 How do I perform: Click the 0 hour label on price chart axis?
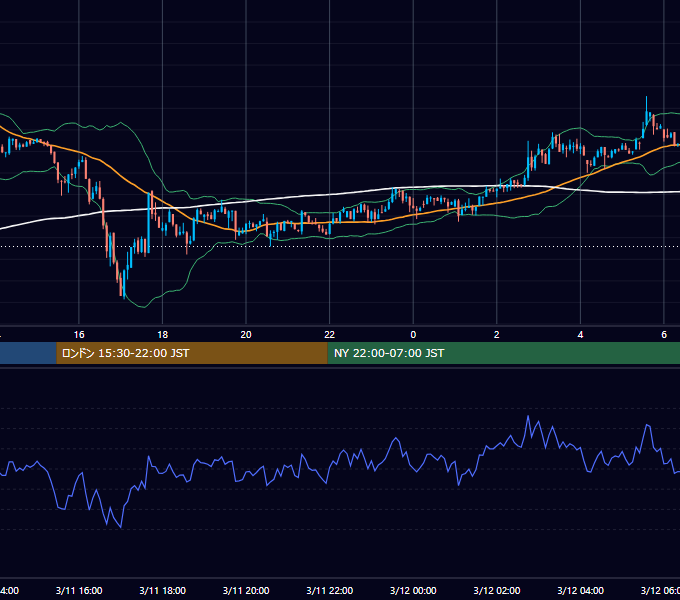[x=413, y=335]
